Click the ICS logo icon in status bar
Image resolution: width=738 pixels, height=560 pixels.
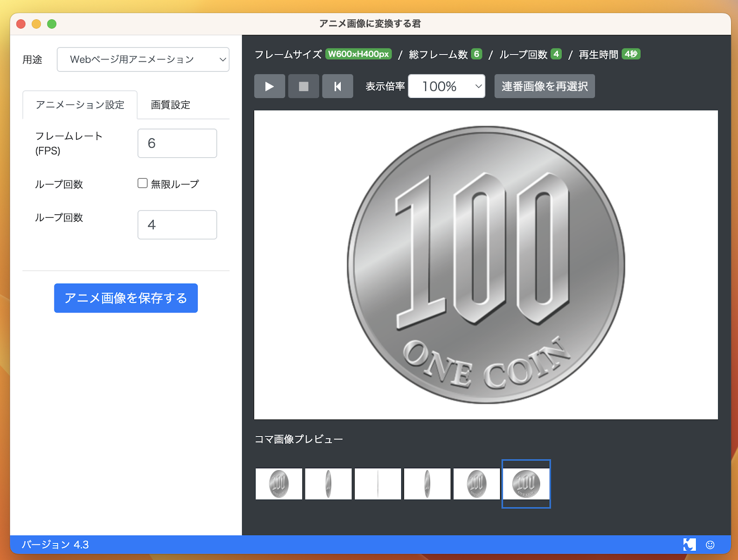coord(689,544)
